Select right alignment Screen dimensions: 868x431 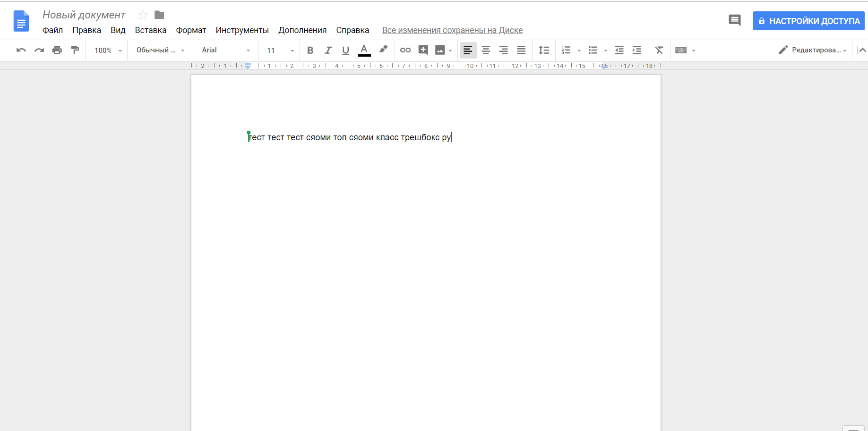click(504, 50)
